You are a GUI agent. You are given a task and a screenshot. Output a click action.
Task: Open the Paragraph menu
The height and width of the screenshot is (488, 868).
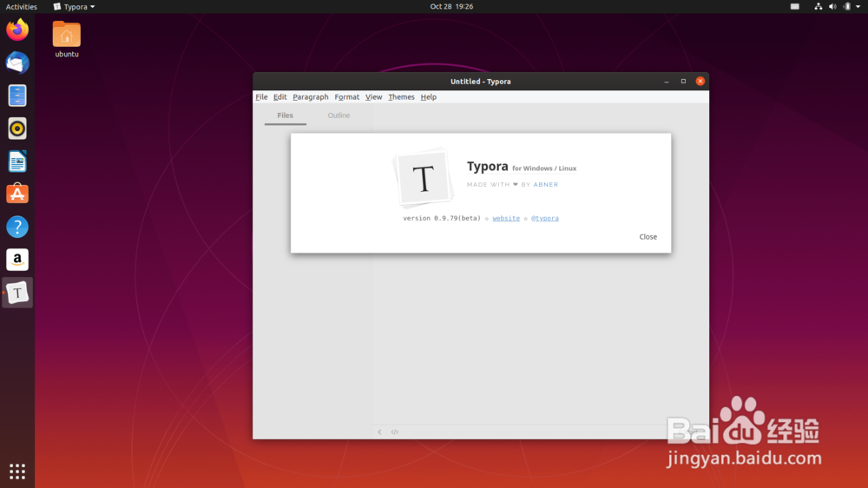[311, 97]
